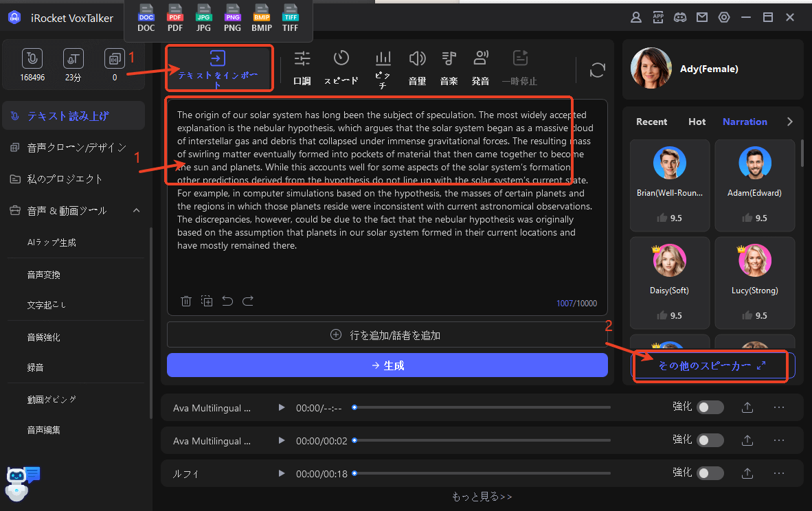Viewport: 812px width, 511px height.
Task: Select the BMIP import format icon
Action: [262, 19]
